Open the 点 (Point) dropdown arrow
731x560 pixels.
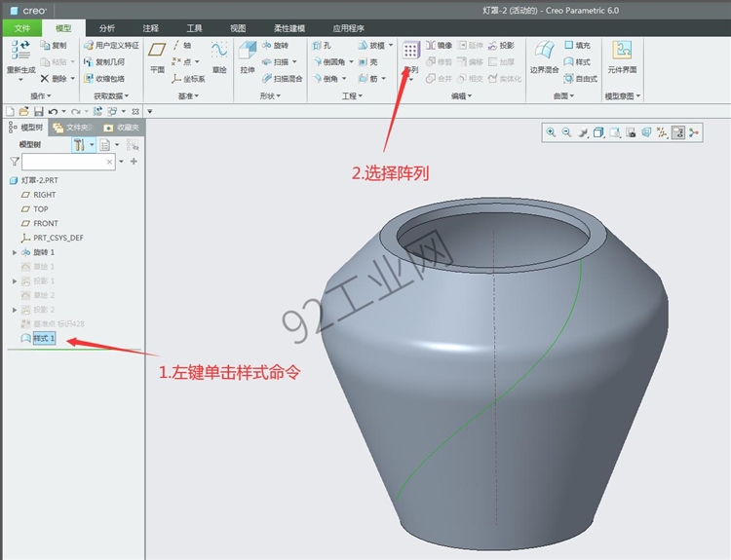click(x=197, y=62)
